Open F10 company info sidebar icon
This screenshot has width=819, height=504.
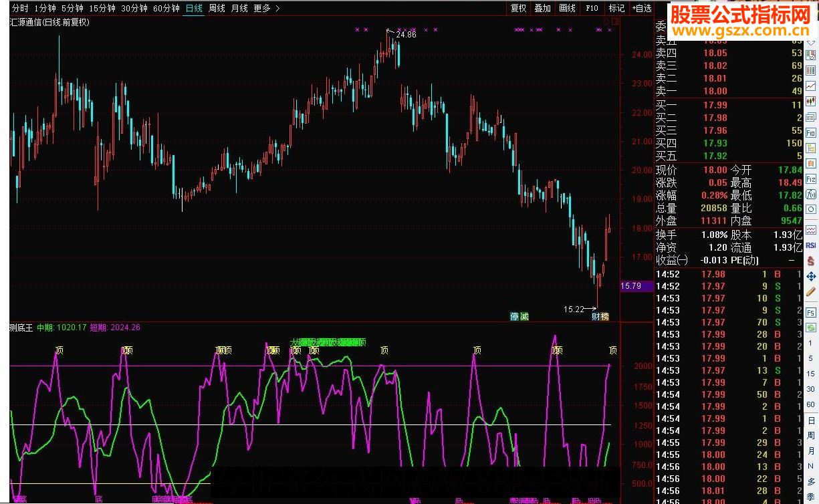[x=811, y=132]
